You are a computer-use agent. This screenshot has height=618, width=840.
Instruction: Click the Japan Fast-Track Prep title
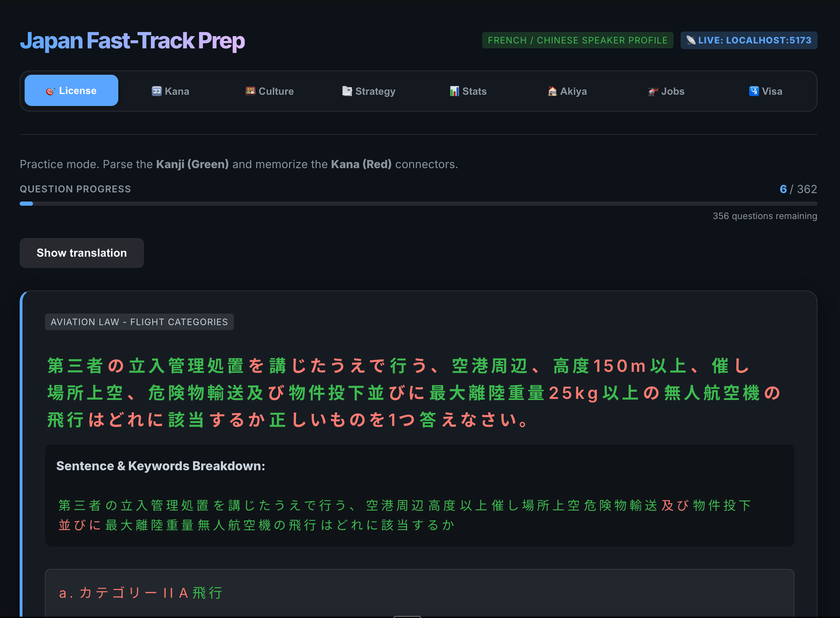click(132, 41)
